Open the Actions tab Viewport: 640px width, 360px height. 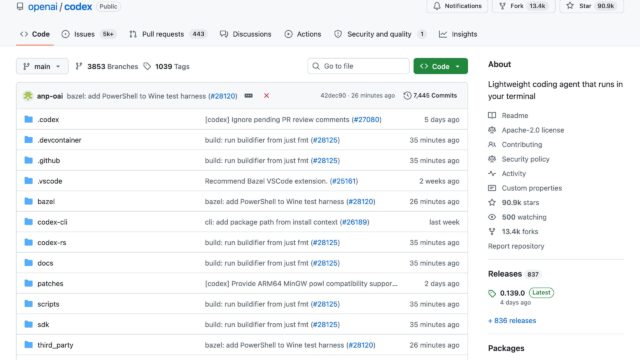pos(303,34)
